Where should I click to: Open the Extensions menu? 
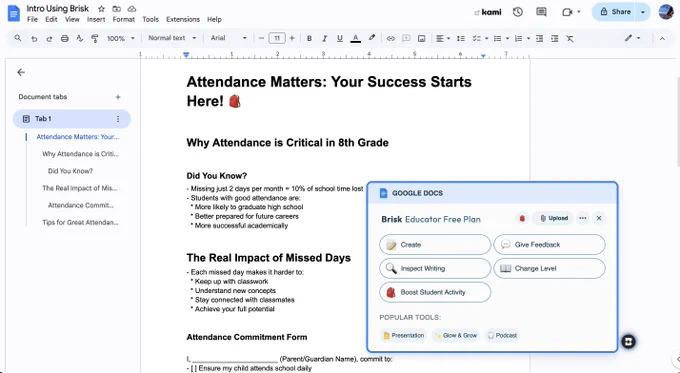pos(183,20)
